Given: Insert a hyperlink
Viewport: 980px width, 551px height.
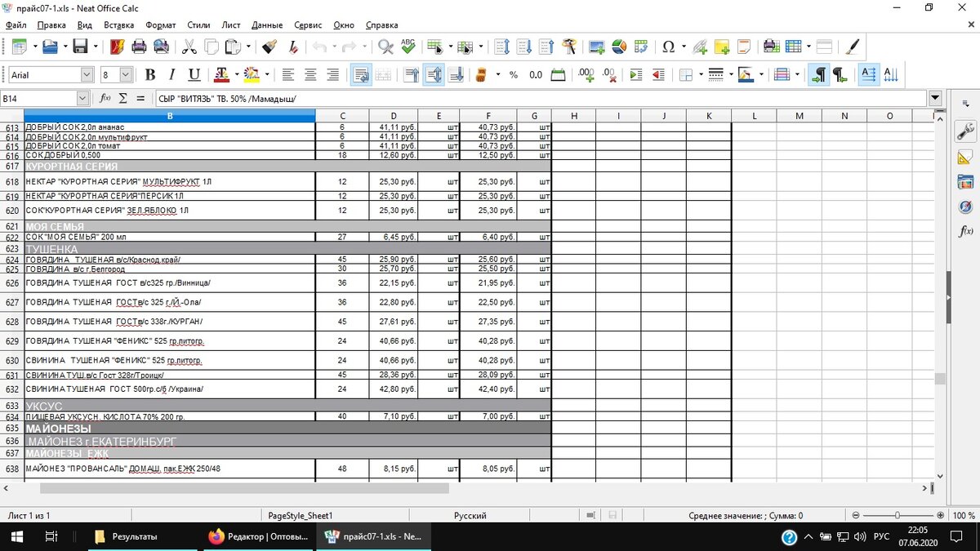Looking at the screenshot, I should click(700, 47).
